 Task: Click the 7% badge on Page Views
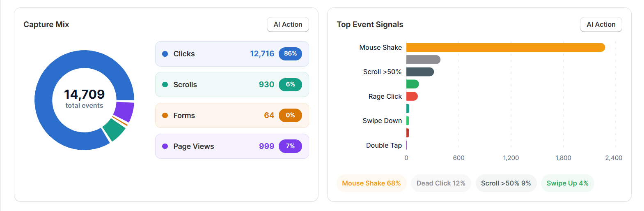pyautogui.click(x=290, y=146)
